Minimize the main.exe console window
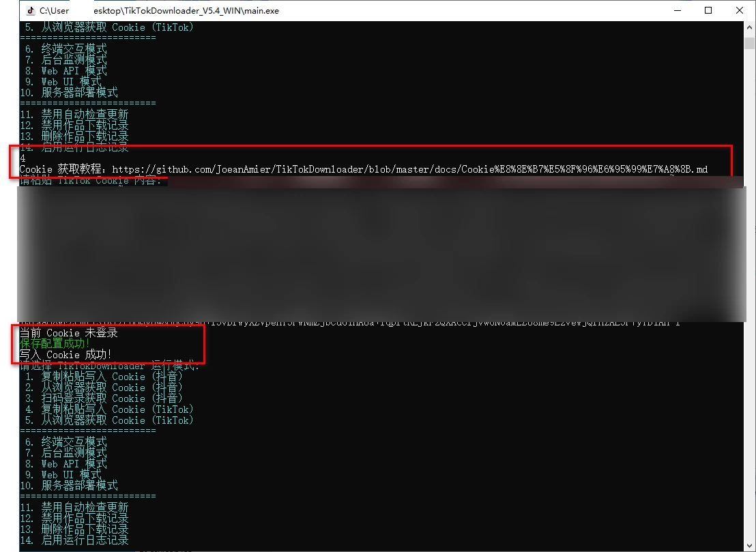This screenshot has height=552, width=756. pos(676,10)
